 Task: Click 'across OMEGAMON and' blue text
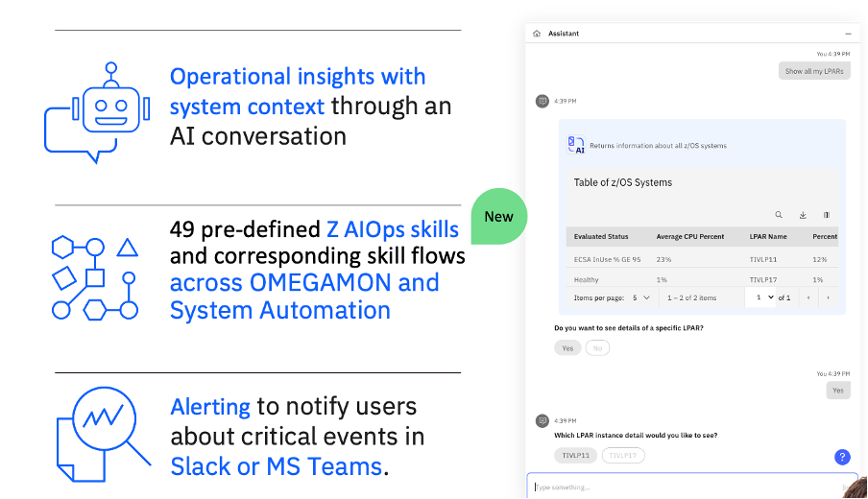(x=304, y=283)
